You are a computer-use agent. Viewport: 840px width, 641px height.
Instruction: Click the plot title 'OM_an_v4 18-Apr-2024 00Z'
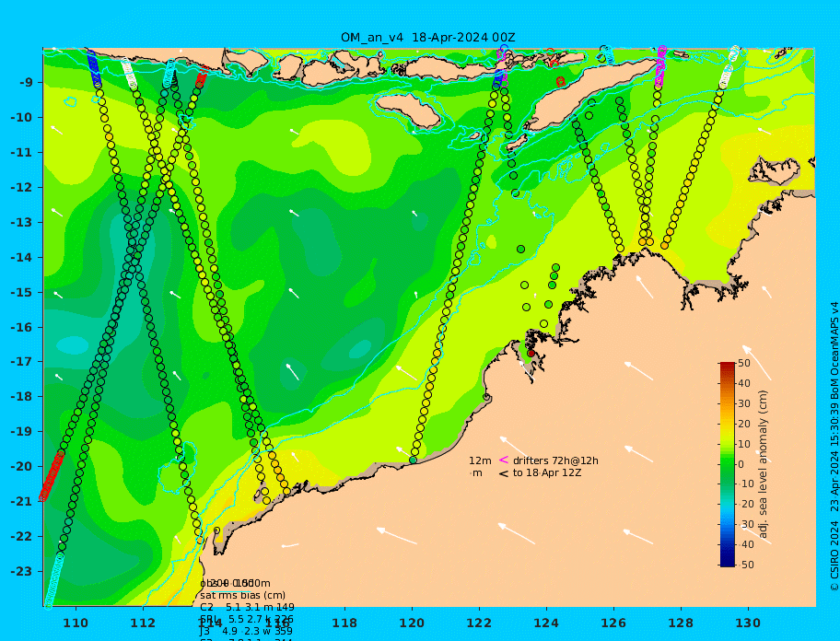click(x=428, y=38)
